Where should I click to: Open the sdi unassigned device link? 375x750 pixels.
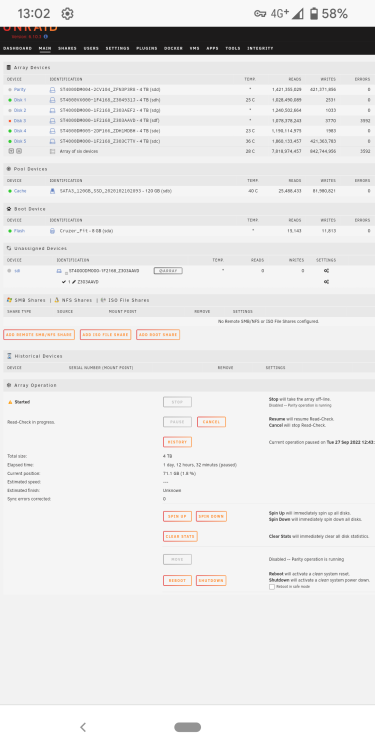click(x=17, y=271)
